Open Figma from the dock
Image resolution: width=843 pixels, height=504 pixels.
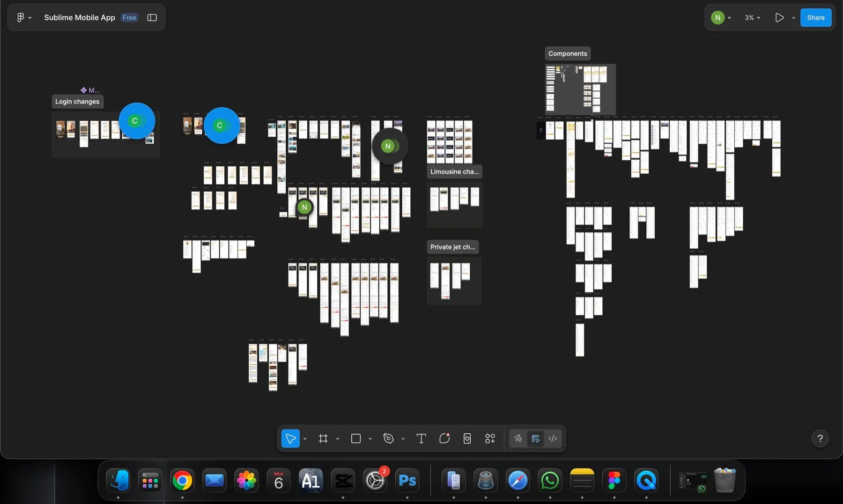(614, 481)
